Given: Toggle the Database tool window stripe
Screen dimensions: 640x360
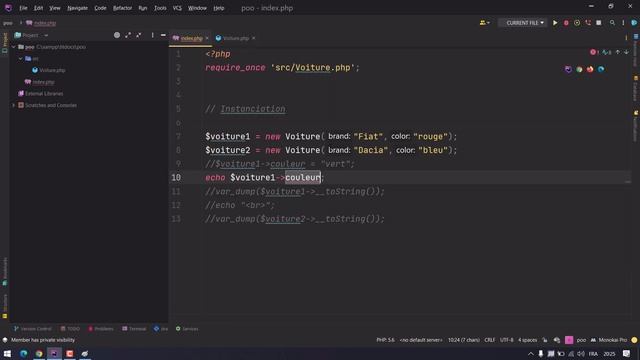Looking at the screenshot, I should (636, 88).
